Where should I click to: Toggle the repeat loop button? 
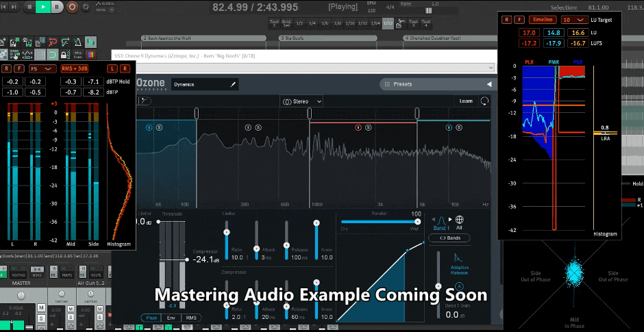86,7
